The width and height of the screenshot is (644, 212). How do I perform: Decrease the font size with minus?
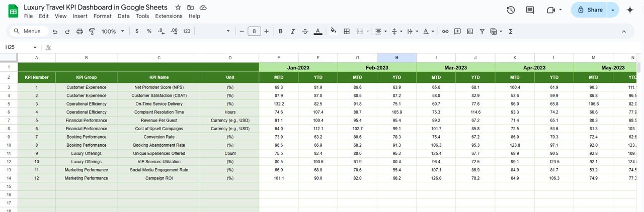(242, 31)
